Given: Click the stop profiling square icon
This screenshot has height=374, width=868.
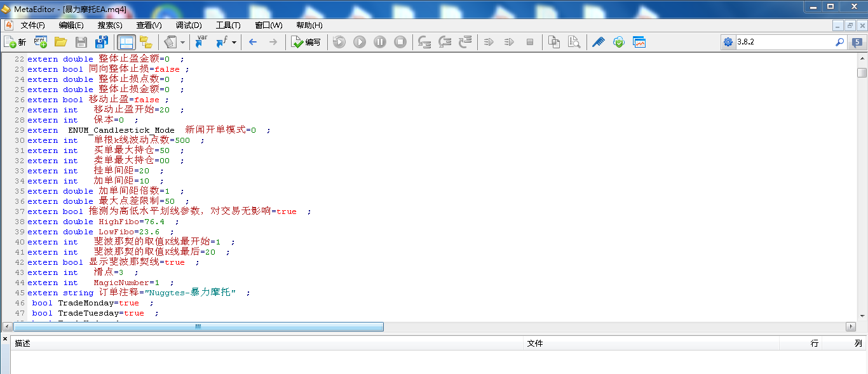Looking at the screenshot, I should [530, 42].
